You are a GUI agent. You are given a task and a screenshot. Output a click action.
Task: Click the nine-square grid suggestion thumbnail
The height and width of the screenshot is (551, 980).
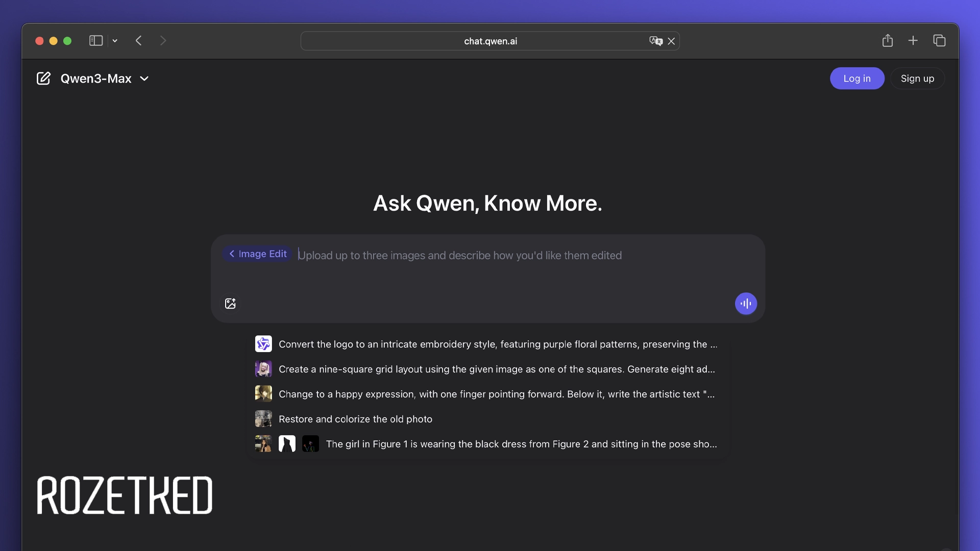[263, 369]
